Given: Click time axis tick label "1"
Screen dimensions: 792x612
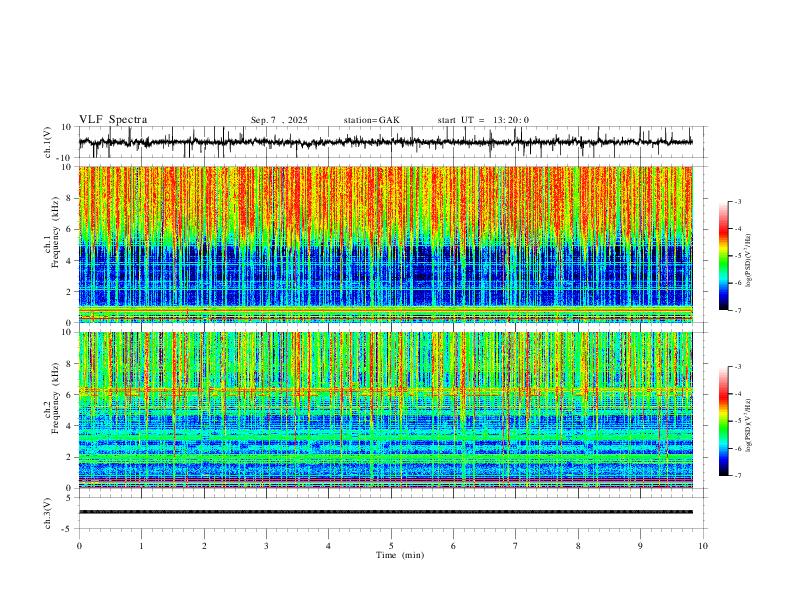Looking at the screenshot, I should [141, 546].
